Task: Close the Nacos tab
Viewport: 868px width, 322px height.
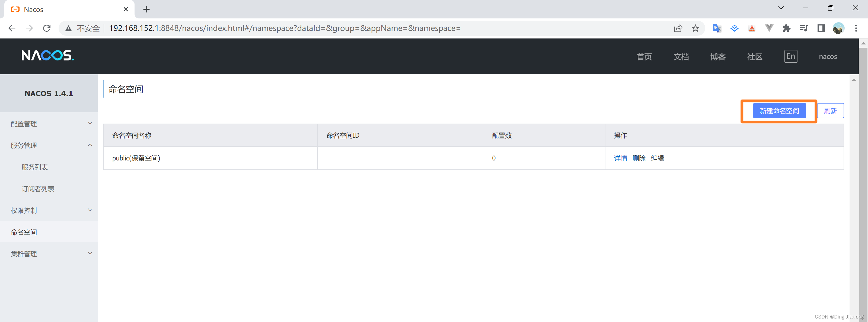Action: (126, 9)
